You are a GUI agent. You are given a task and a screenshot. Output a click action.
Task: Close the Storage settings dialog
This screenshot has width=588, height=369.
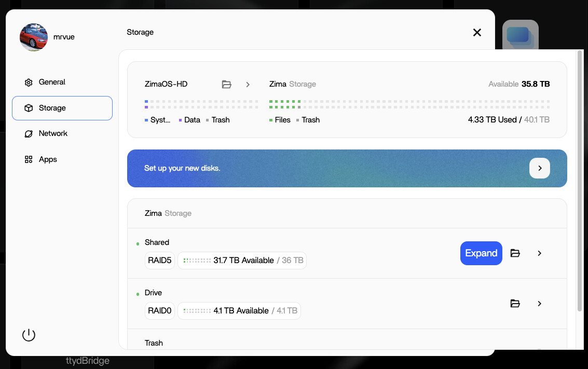(x=477, y=32)
